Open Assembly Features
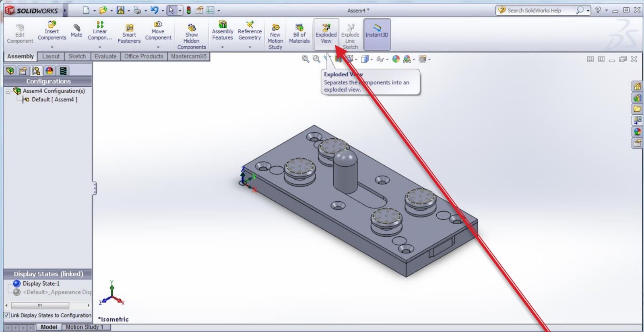 click(223, 31)
